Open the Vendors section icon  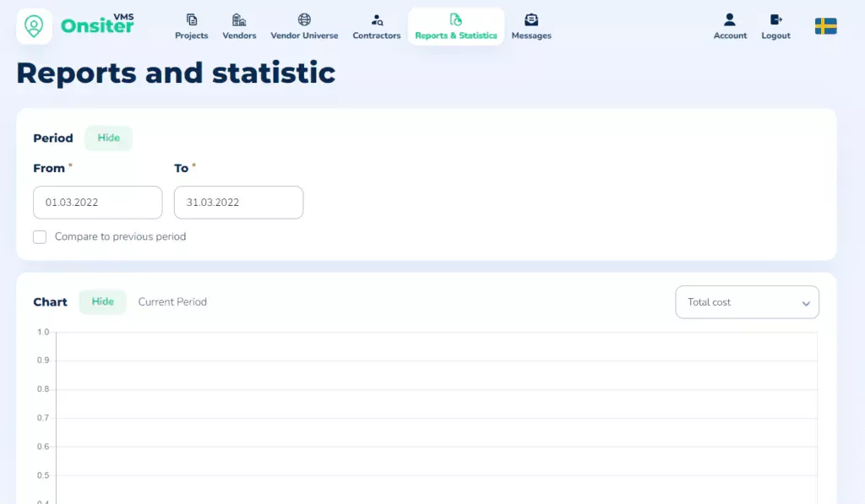click(x=239, y=20)
